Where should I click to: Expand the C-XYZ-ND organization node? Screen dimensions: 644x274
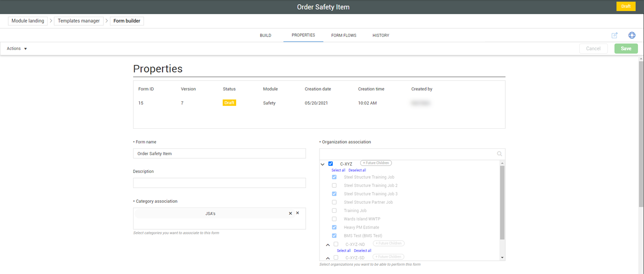[328, 244]
